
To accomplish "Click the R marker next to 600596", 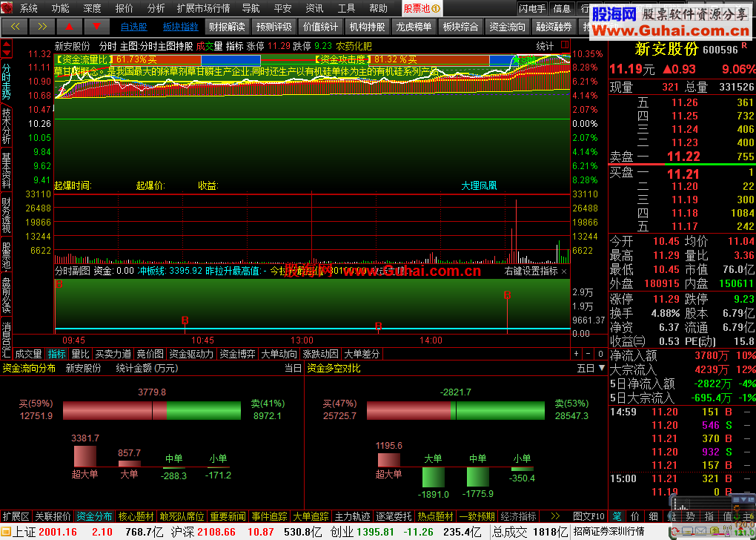I will coord(744,46).
